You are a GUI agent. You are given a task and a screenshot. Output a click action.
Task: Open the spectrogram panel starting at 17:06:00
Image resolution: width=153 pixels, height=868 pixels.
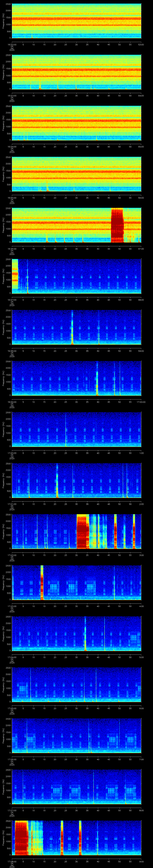pyautogui.click(x=76, y=736)
